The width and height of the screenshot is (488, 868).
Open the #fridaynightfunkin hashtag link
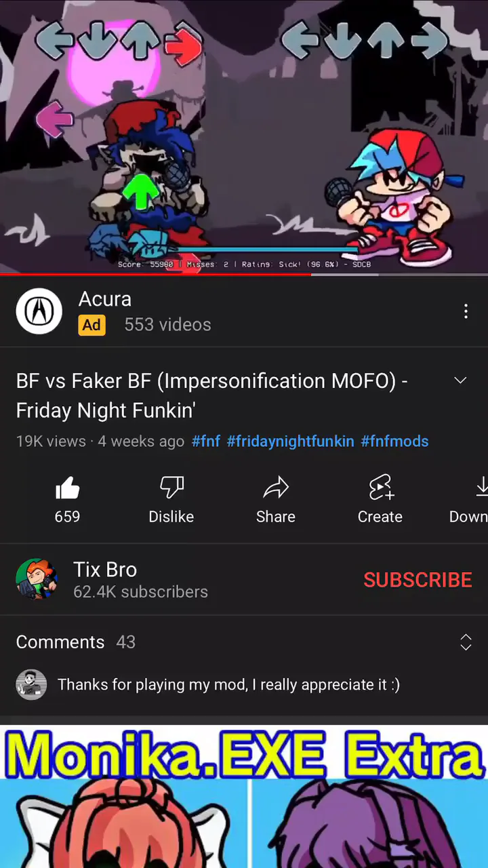click(290, 441)
